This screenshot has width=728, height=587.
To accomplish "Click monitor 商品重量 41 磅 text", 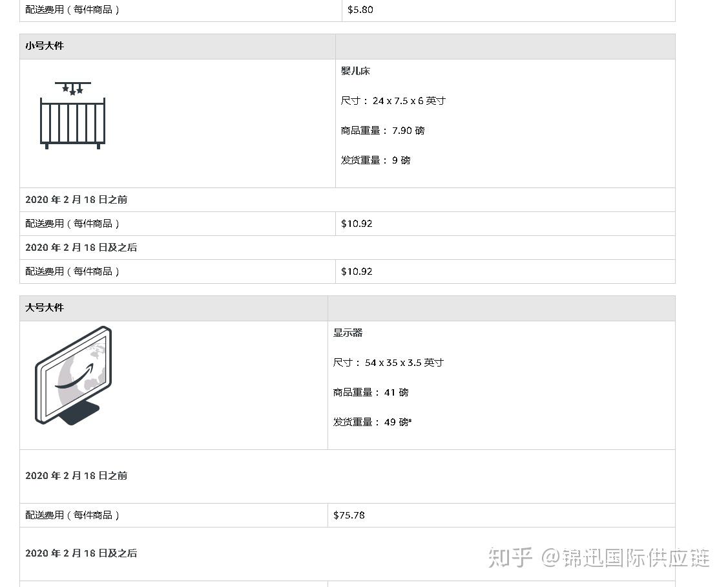I will point(371,392).
